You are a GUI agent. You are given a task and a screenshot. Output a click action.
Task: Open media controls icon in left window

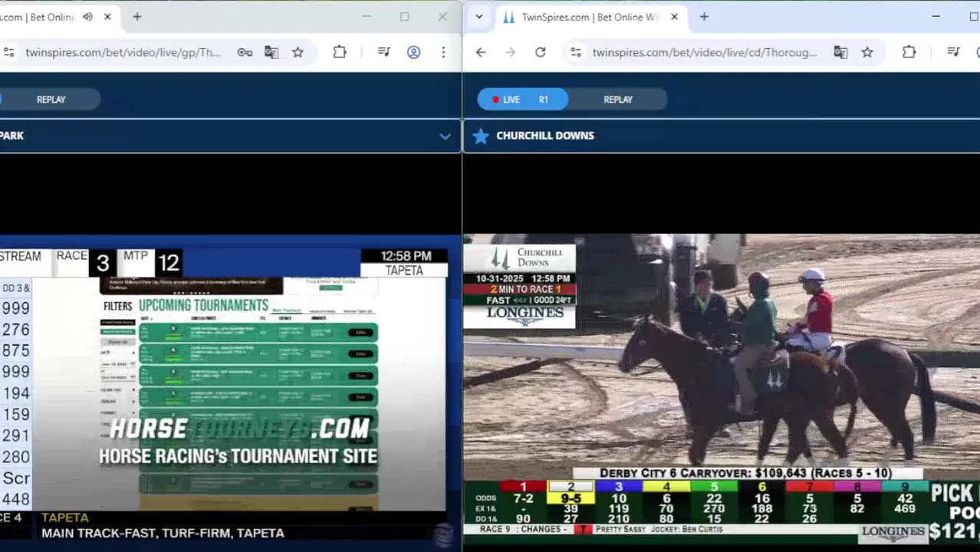(x=384, y=52)
